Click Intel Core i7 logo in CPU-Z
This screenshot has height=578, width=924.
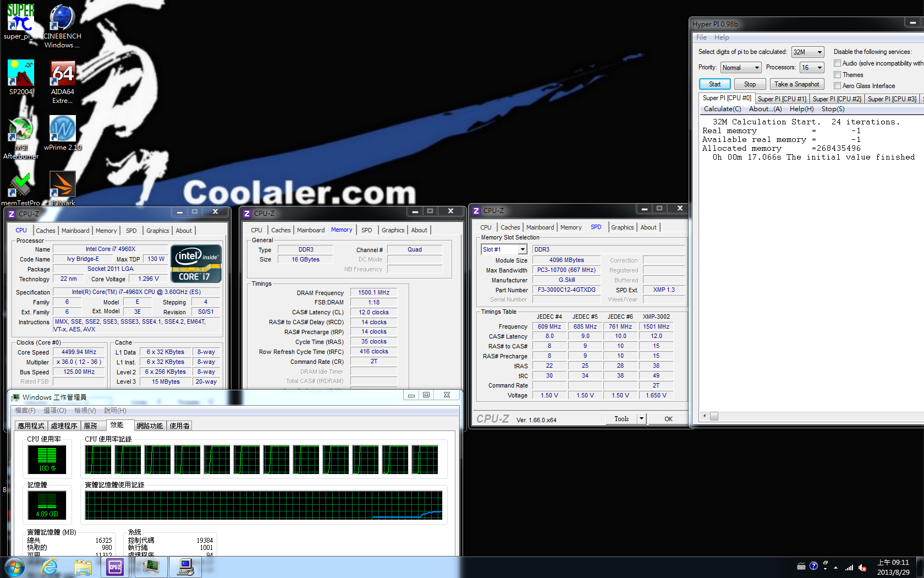(x=196, y=264)
